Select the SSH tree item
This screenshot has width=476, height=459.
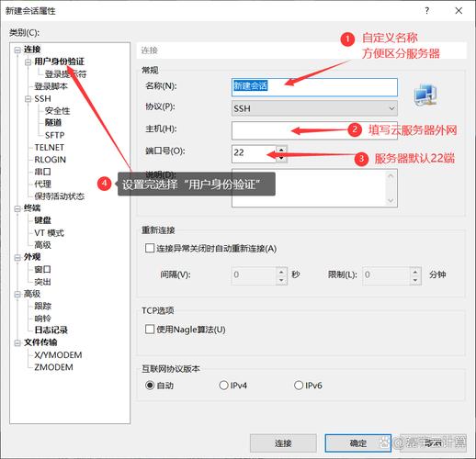click(42, 99)
